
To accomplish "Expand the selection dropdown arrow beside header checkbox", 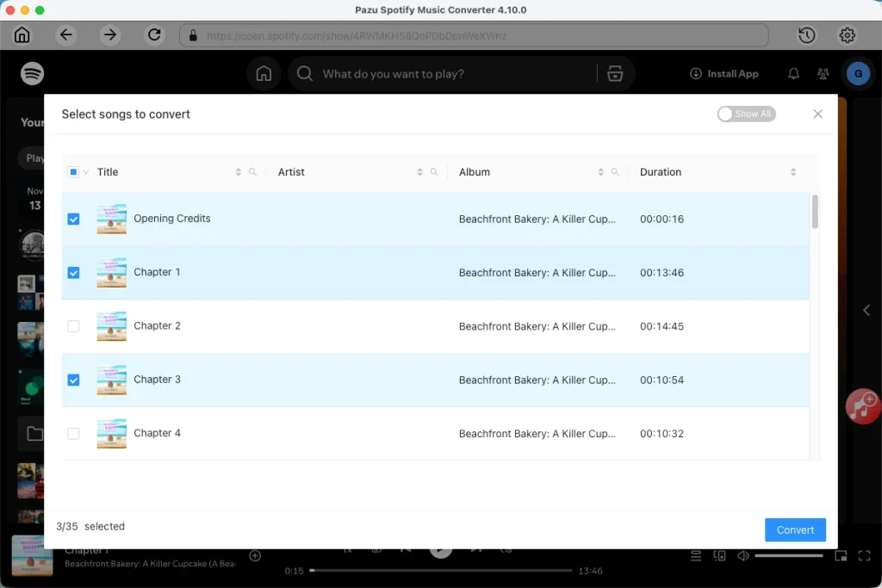I will click(86, 172).
